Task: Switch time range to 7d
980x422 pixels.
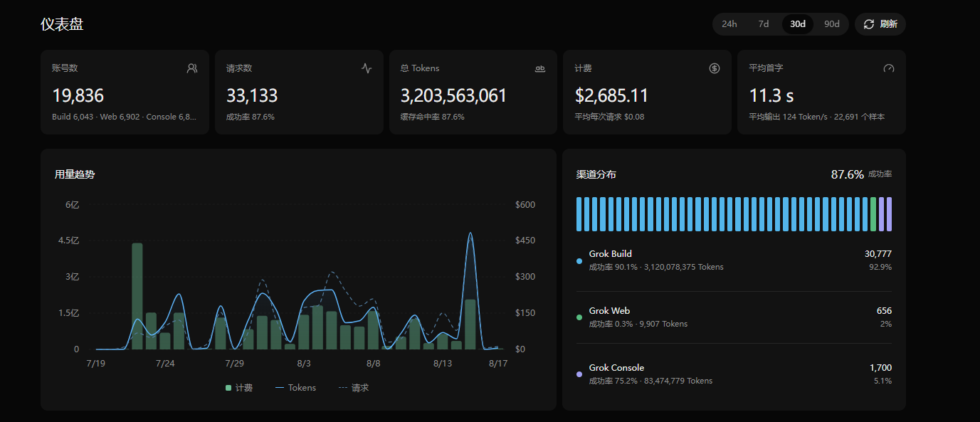Action: [764, 24]
